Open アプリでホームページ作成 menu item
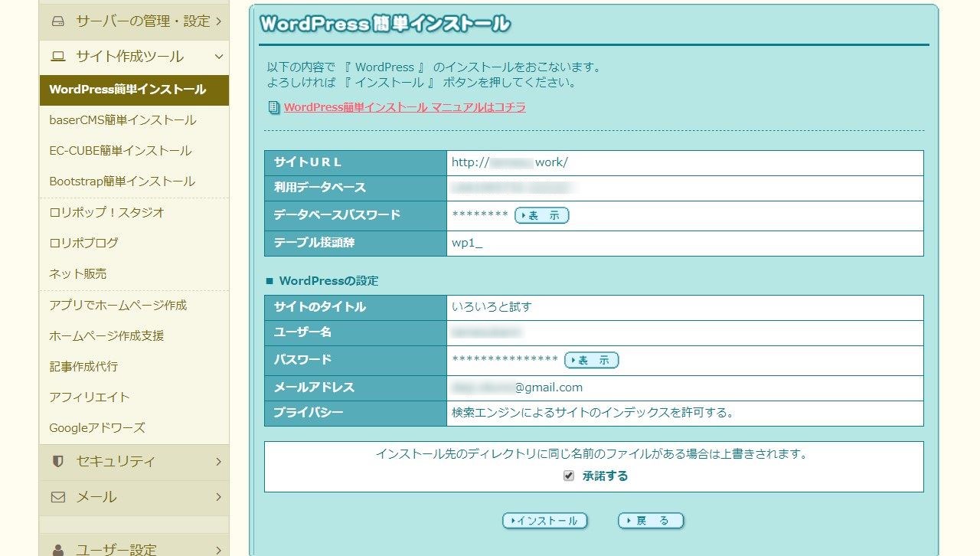The height and width of the screenshot is (556, 980). click(x=134, y=305)
